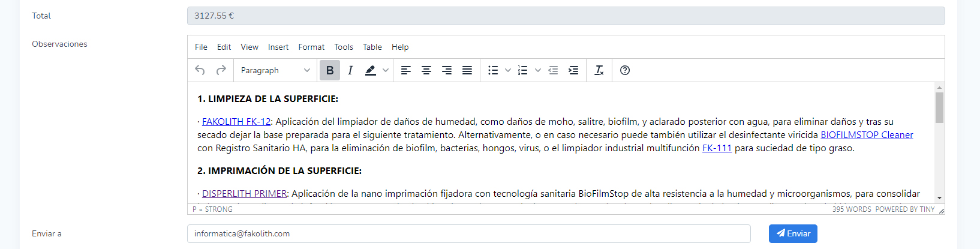This screenshot has height=249, width=980.
Task: Increase paragraph indent
Action: click(x=573, y=70)
